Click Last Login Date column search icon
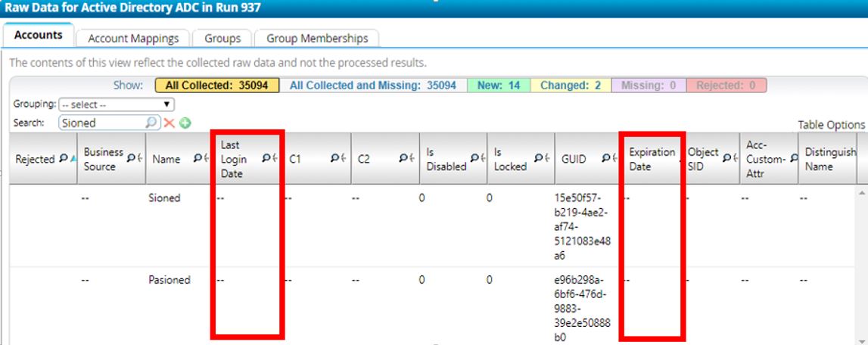This screenshot has height=345, width=868. 266,158
